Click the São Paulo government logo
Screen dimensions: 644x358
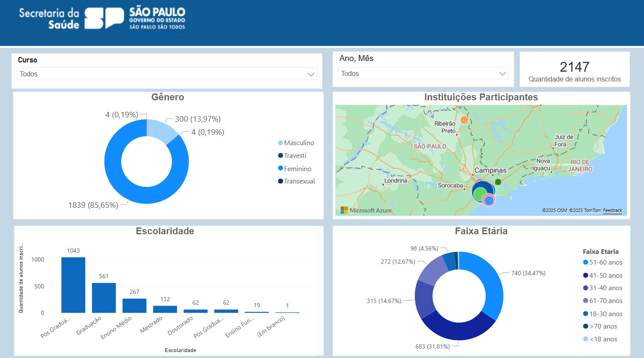(134, 18)
